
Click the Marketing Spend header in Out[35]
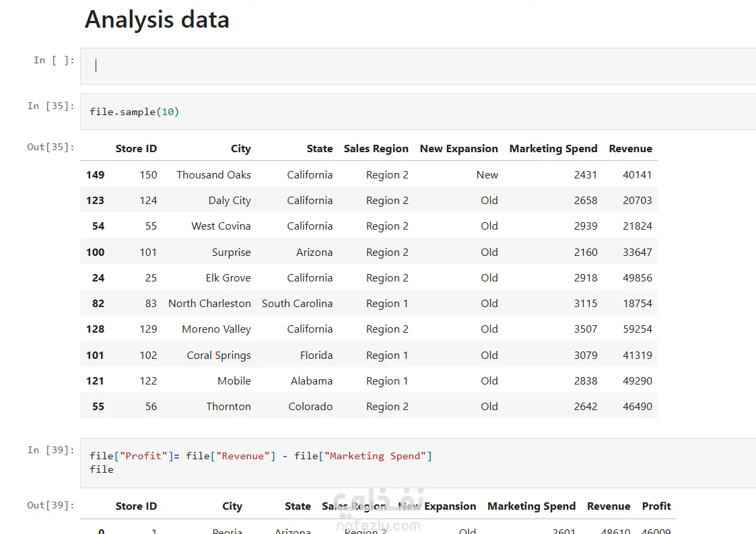click(553, 149)
